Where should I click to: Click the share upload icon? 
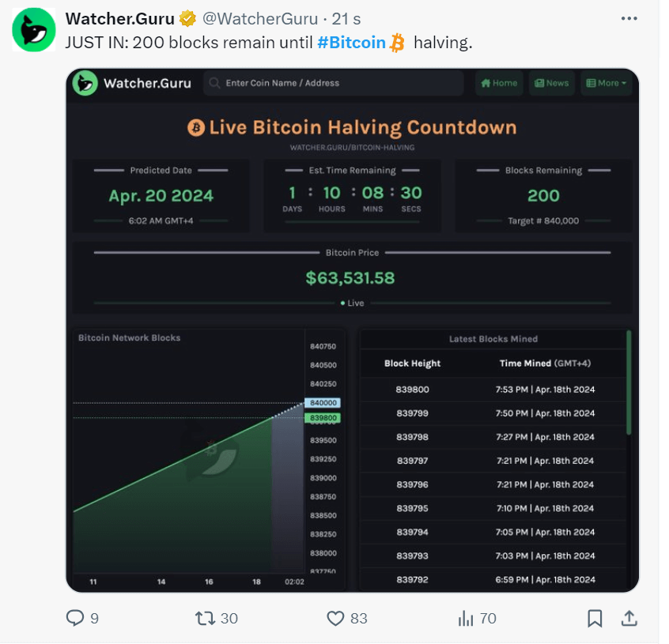point(629,618)
